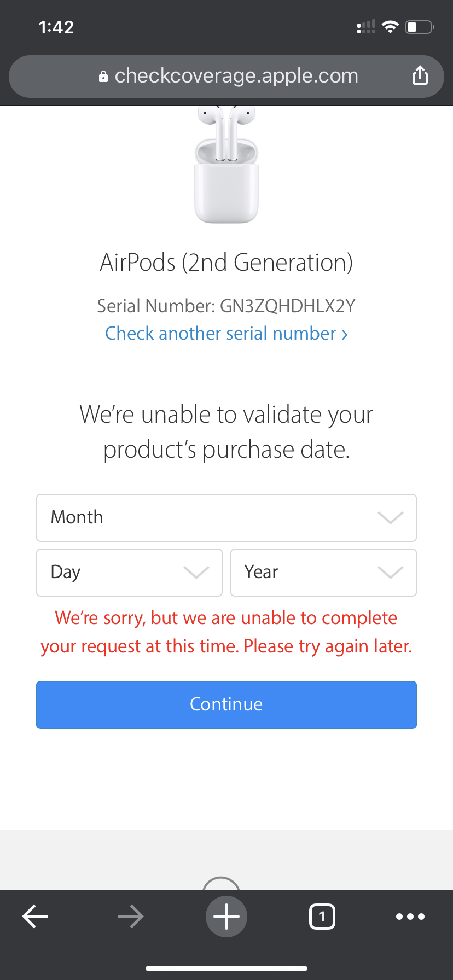The image size is (453, 980).
Task: Open a new tab with plus button
Action: pyautogui.click(x=226, y=916)
